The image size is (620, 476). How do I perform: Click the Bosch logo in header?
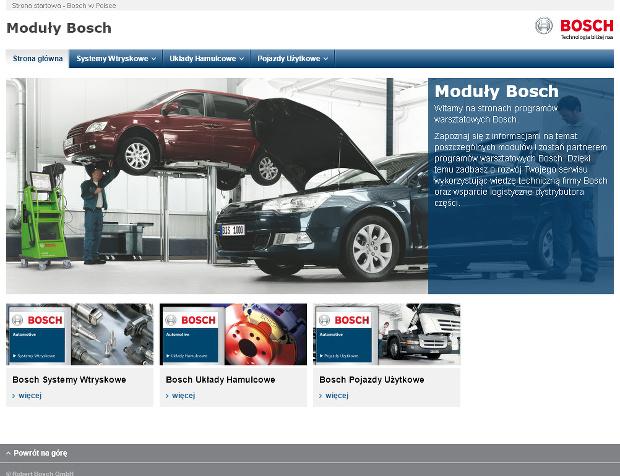574,28
